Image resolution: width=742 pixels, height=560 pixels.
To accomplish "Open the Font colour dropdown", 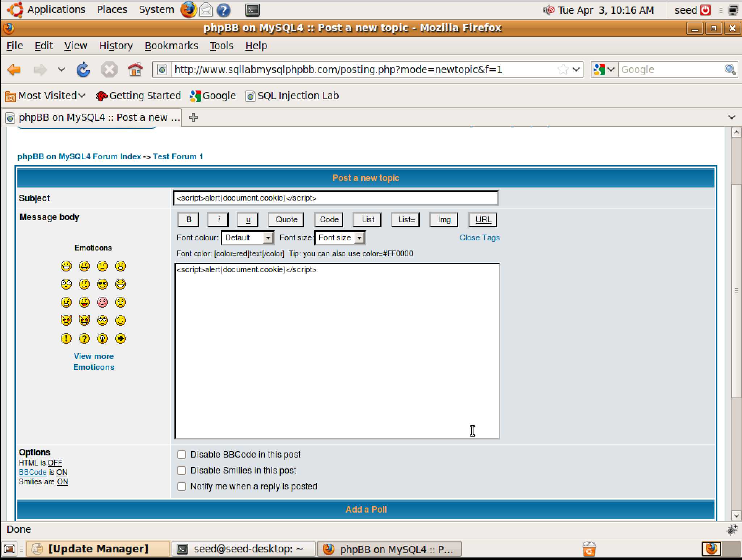I will point(248,238).
